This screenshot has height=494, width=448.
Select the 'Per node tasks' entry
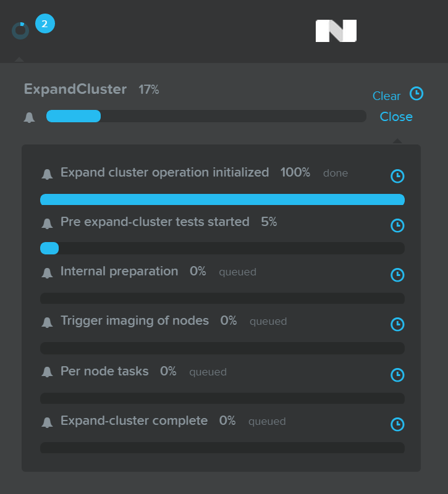(x=104, y=371)
